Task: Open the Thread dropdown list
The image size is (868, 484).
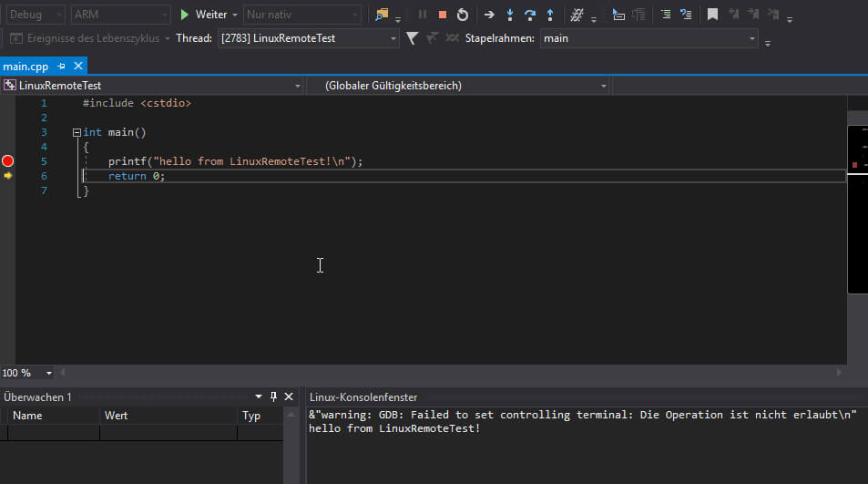Action: pos(393,39)
